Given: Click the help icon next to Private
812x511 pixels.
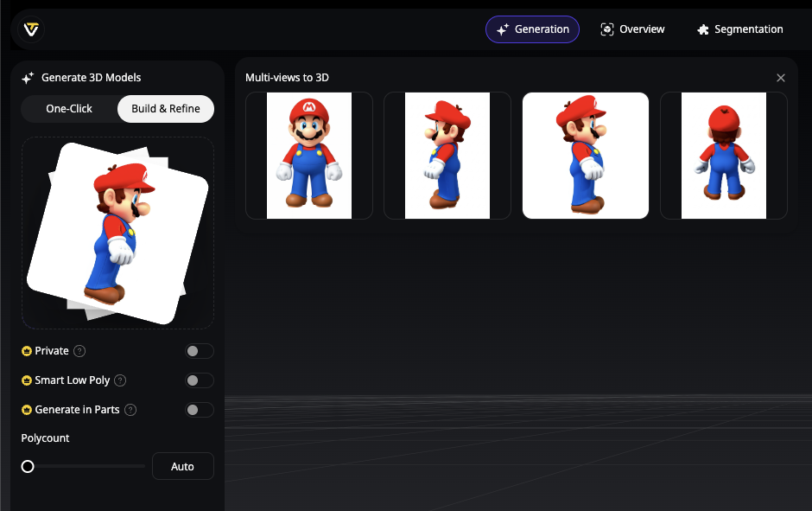Looking at the screenshot, I should tap(79, 351).
